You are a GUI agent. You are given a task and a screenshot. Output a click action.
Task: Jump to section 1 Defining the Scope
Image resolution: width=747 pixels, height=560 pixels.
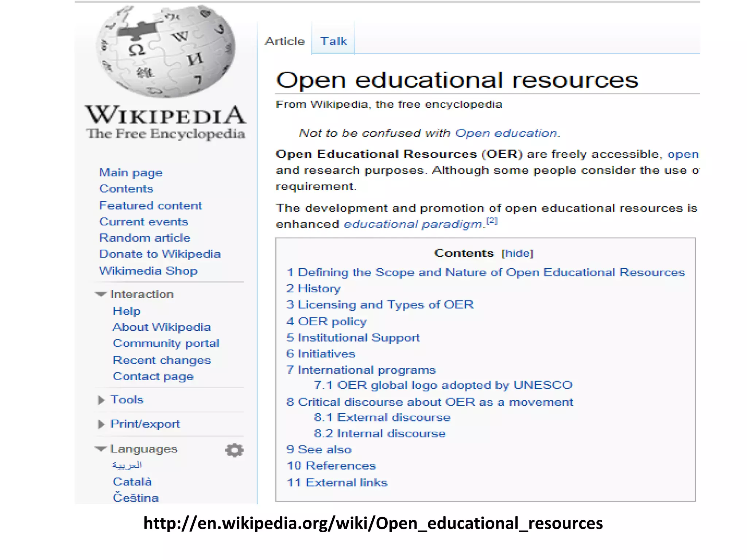coord(486,272)
